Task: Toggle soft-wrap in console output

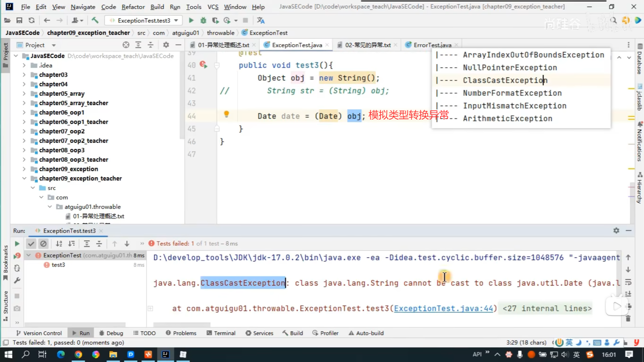Action: pos(628,282)
